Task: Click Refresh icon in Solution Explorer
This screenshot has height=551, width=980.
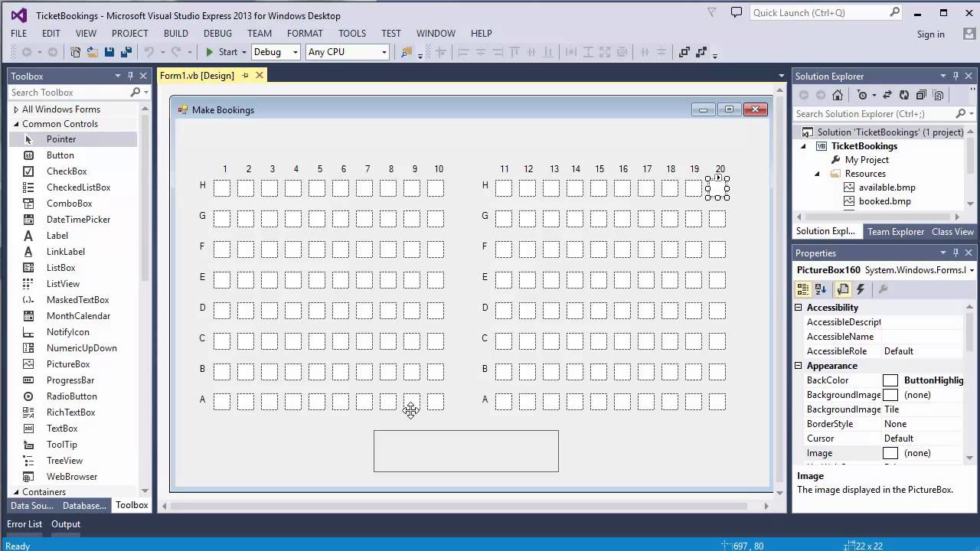Action: pyautogui.click(x=903, y=94)
